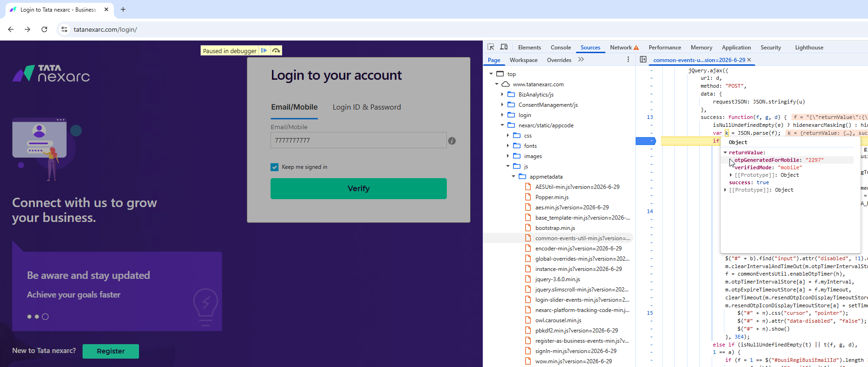Open bootstrap.min.js file
Viewport: 868px width, 367px height.
pyautogui.click(x=555, y=228)
